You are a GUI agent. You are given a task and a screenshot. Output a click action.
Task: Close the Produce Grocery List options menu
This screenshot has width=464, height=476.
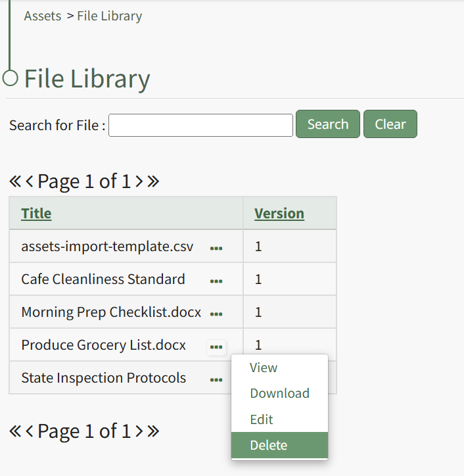[216, 346]
